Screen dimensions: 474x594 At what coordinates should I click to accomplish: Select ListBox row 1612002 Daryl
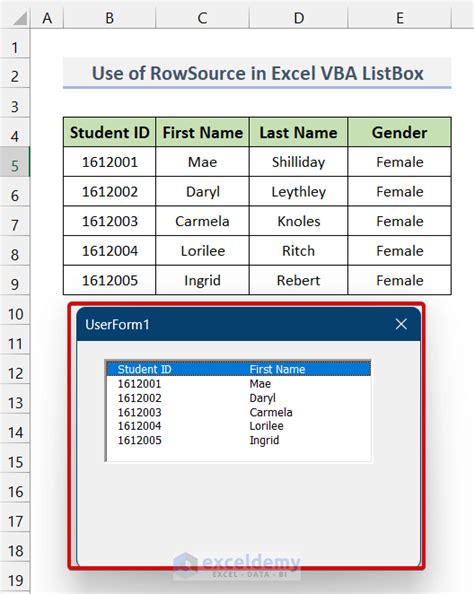pos(239,398)
